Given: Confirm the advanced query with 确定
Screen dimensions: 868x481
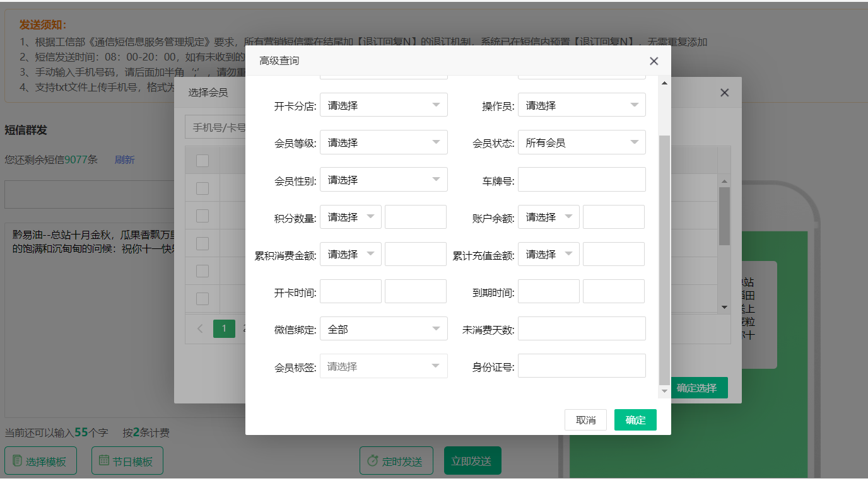Looking at the screenshot, I should tap(635, 419).
